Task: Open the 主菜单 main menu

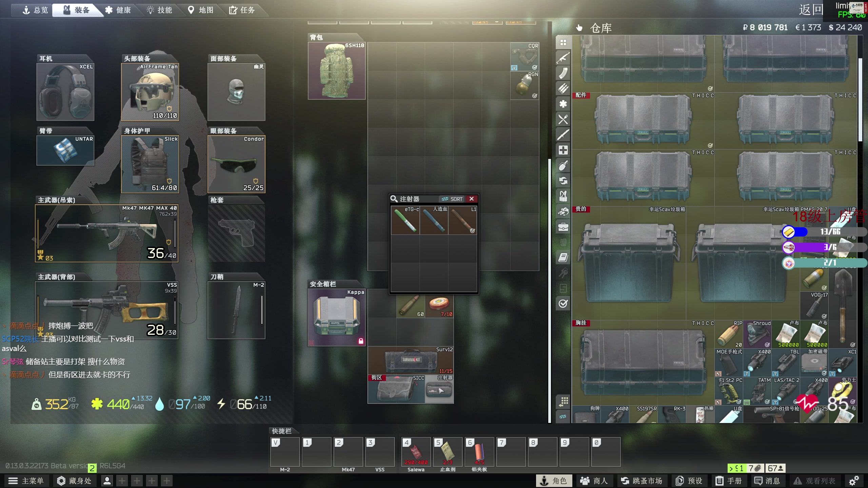Action: point(26,481)
